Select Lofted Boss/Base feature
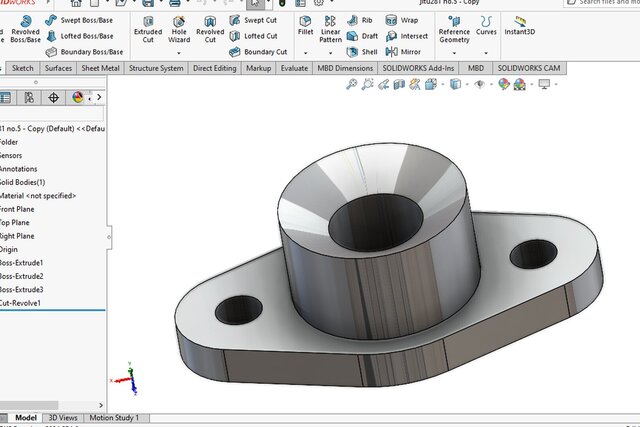 [80, 36]
